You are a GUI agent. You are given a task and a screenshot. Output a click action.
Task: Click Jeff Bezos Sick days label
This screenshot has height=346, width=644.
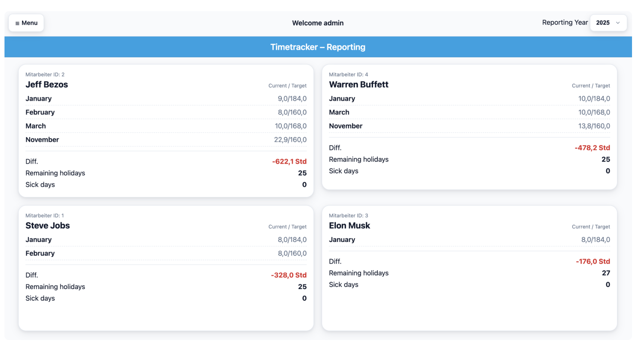pyautogui.click(x=40, y=185)
